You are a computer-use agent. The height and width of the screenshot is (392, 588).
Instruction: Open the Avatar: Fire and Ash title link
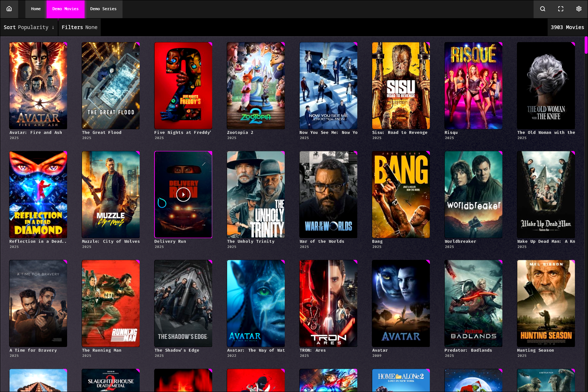[x=35, y=132]
